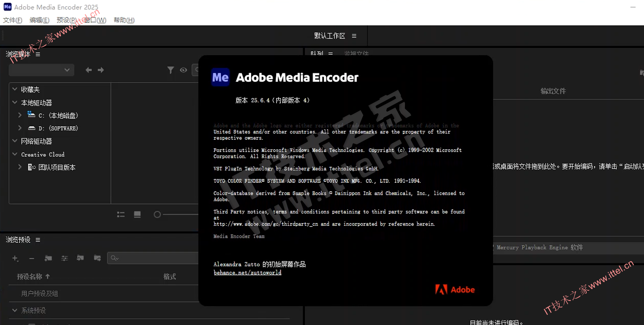
Task: Click the export presets folder icon
Action: (97, 258)
